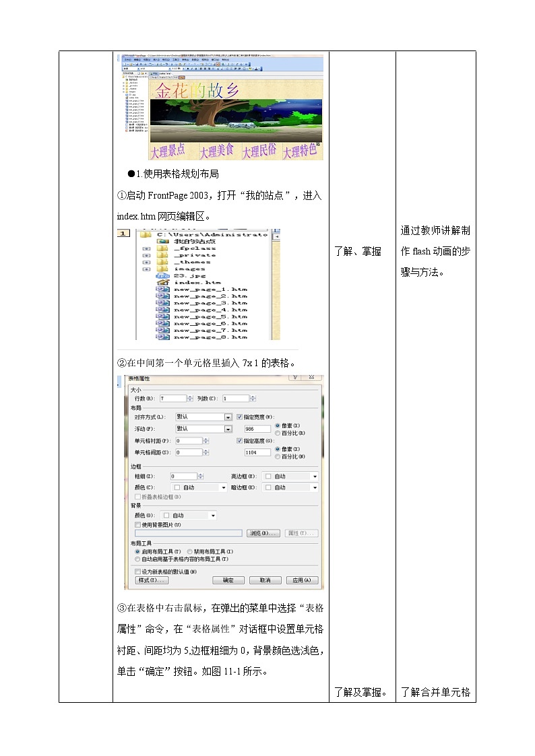The image size is (535, 756).
Task: Click the 浏览 browse button
Action: [x=263, y=533]
